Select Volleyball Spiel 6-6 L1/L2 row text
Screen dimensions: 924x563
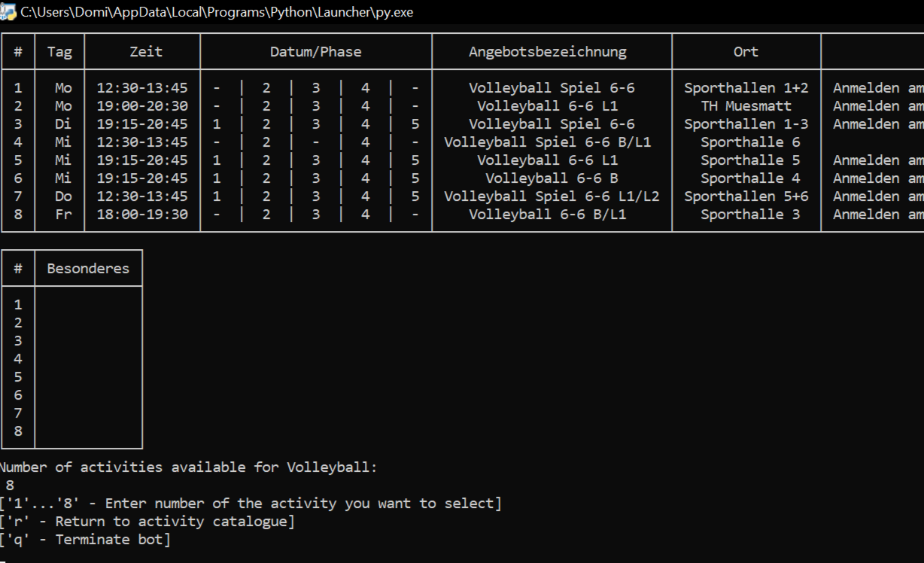coord(552,196)
